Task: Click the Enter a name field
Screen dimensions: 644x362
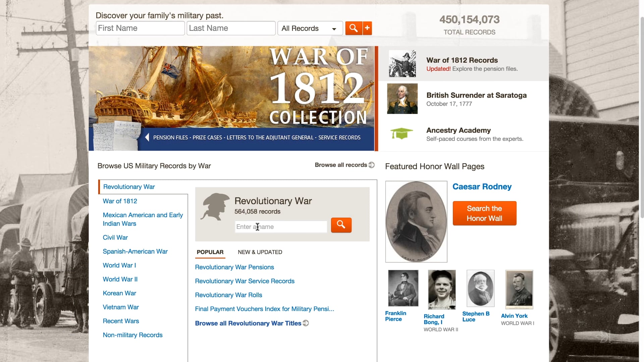Action: click(x=281, y=227)
